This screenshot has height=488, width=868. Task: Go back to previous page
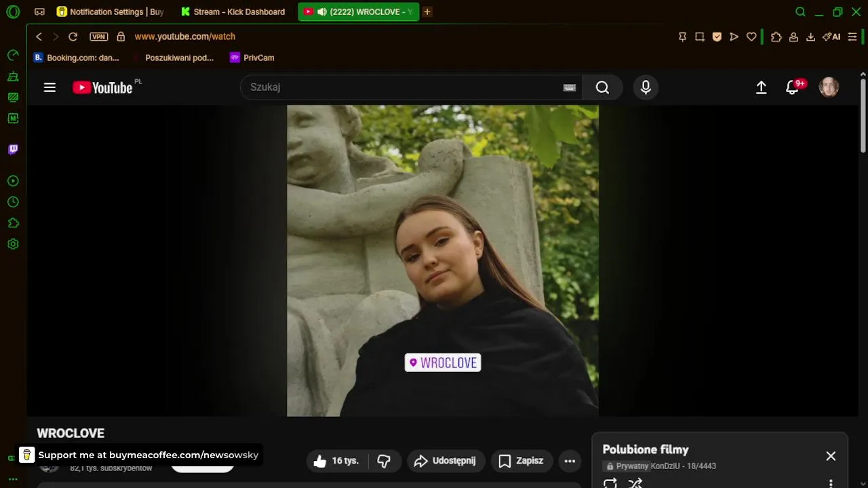click(39, 37)
